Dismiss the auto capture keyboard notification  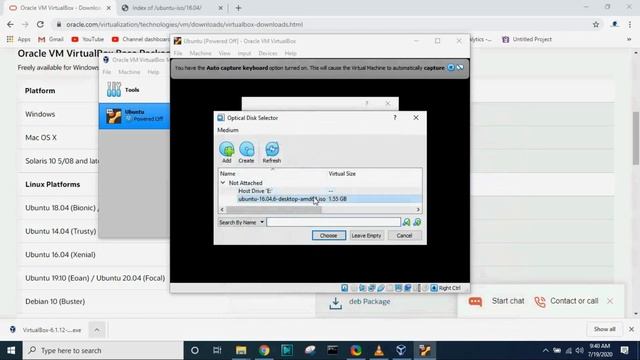click(x=451, y=67)
